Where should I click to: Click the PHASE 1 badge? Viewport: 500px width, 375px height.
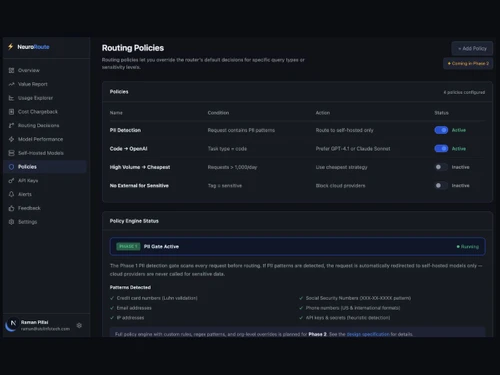[x=128, y=247]
